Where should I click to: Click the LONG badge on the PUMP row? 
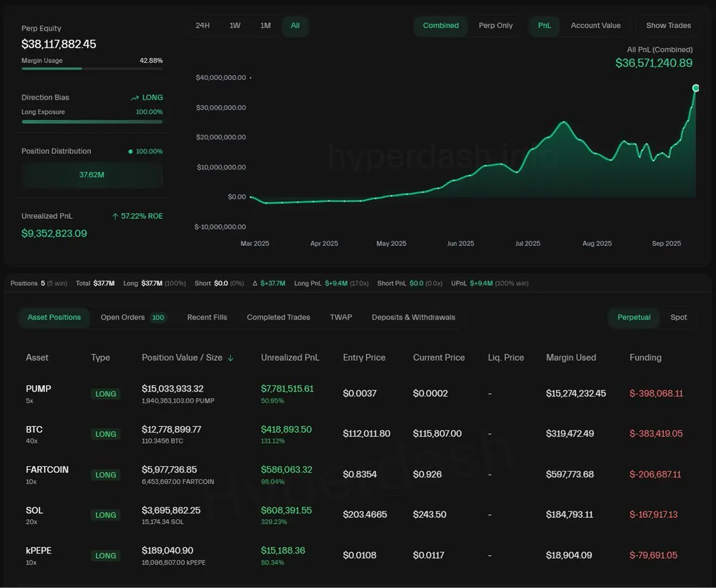(105, 393)
